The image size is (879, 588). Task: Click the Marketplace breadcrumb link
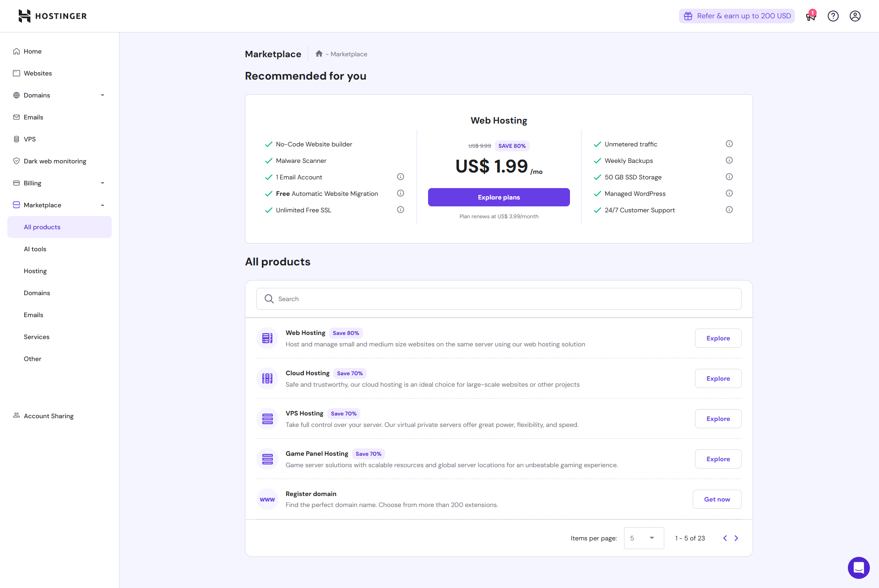click(349, 54)
